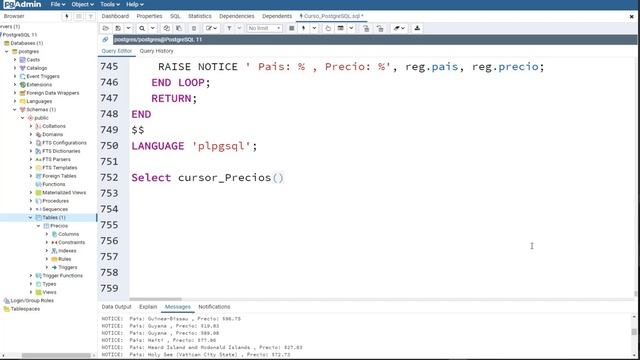Click Browser panel filtered rows funnel icon
The image size is (640, 360).
click(91, 16)
